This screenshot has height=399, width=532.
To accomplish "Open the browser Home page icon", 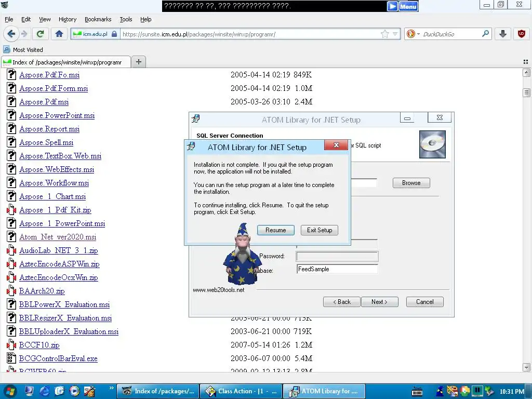I will tap(59, 34).
